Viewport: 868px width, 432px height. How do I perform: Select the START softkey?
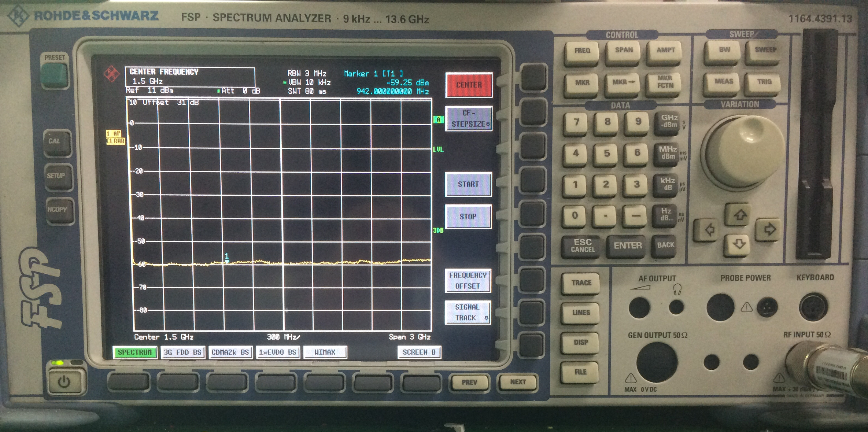tap(468, 184)
